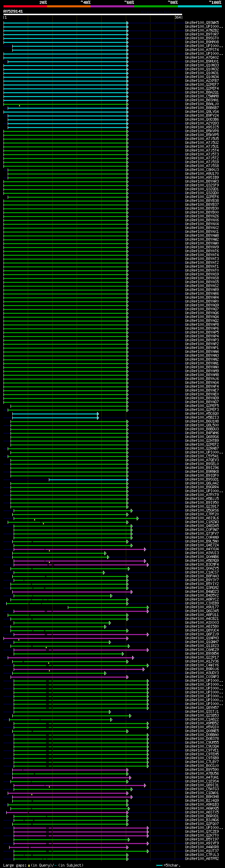Select label UniRef100_A5EMQ9
Image resolution: width=225 pixels, height=868 pixels.
(x=202, y=560)
